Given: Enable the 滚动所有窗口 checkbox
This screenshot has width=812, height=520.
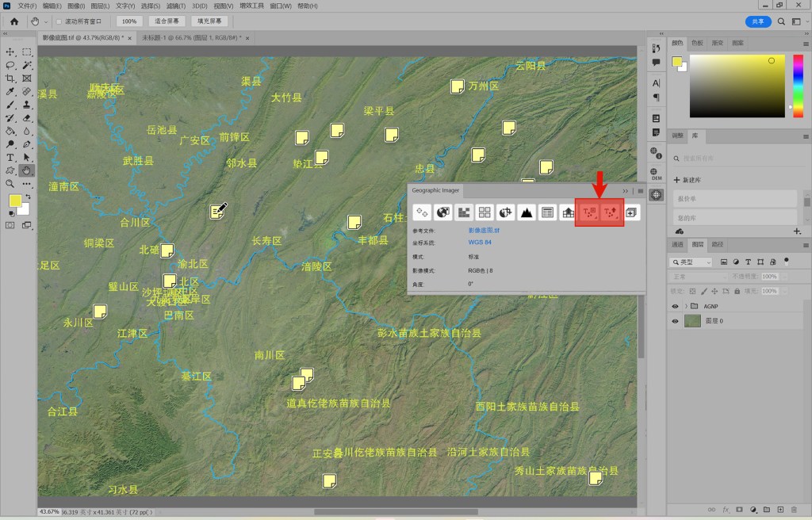Looking at the screenshot, I should tap(59, 21).
